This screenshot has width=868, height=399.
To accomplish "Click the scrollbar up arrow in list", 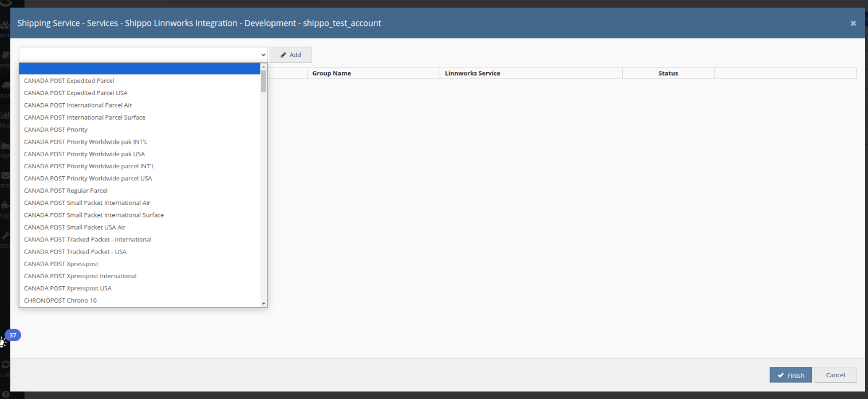I will [263, 66].
